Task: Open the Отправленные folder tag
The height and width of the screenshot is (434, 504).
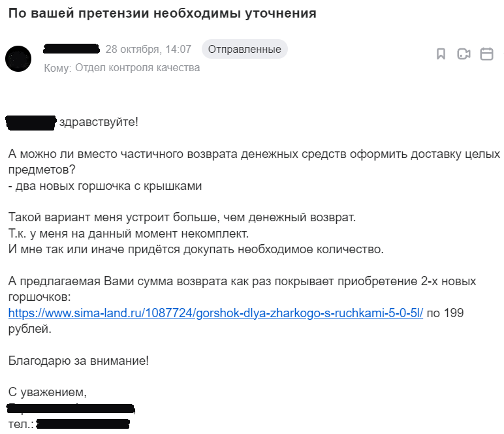Action: pos(245,49)
